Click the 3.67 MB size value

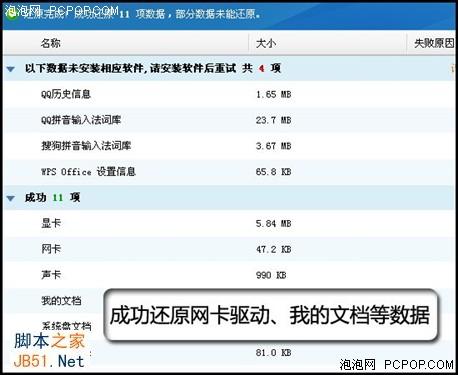274,146
